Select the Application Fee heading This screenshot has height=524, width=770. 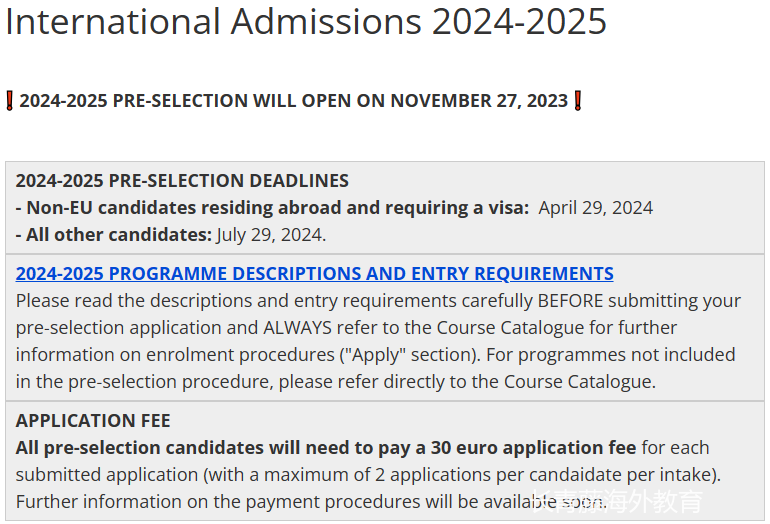[x=93, y=421]
